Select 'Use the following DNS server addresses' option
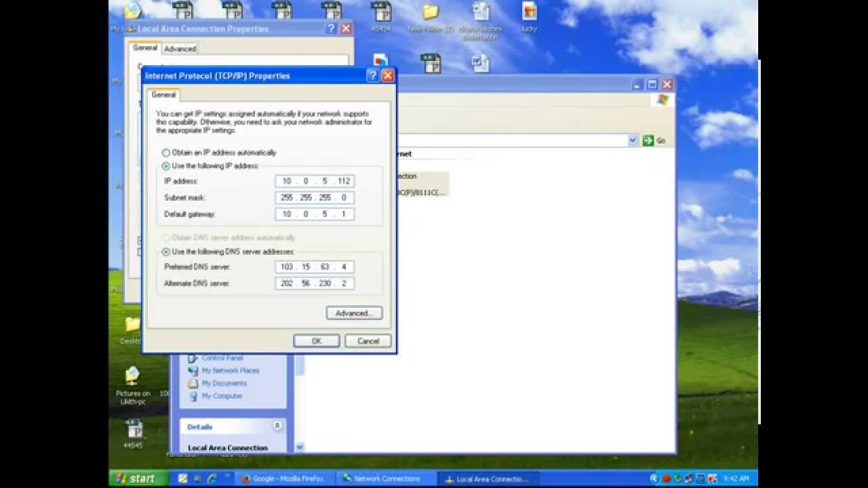This screenshot has width=868, height=488. tap(166, 251)
